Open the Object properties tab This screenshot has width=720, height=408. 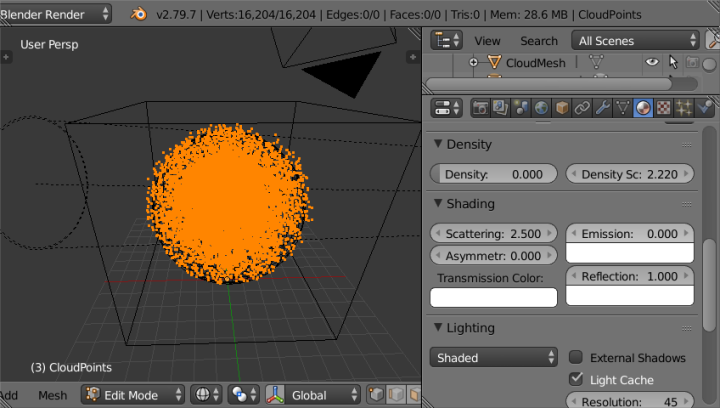point(562,108)
